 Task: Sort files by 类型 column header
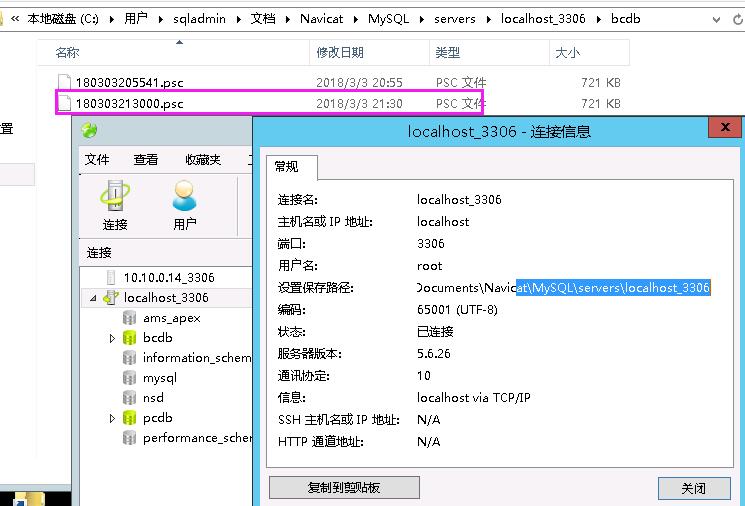click(489, 52)
